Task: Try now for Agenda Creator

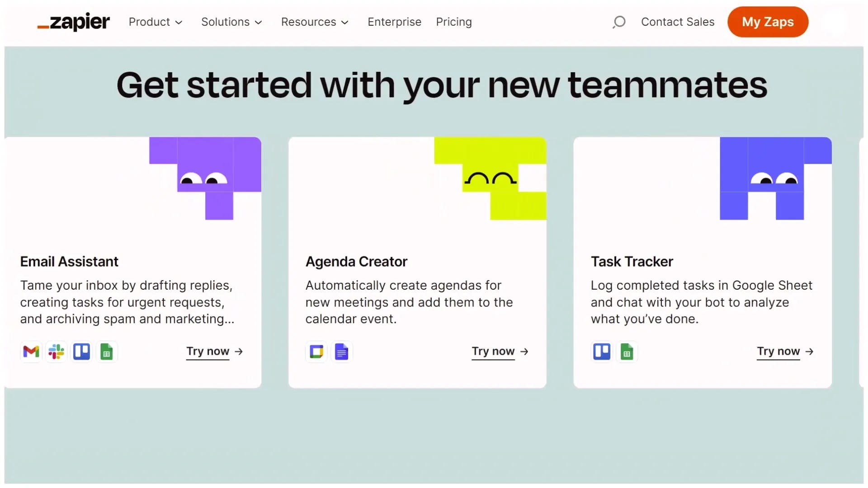Action: 500,352
